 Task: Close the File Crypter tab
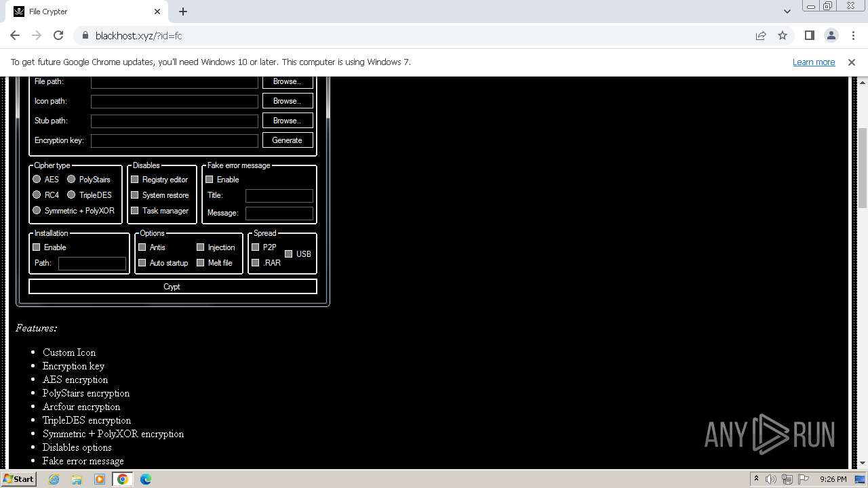(x=157, y=12)
